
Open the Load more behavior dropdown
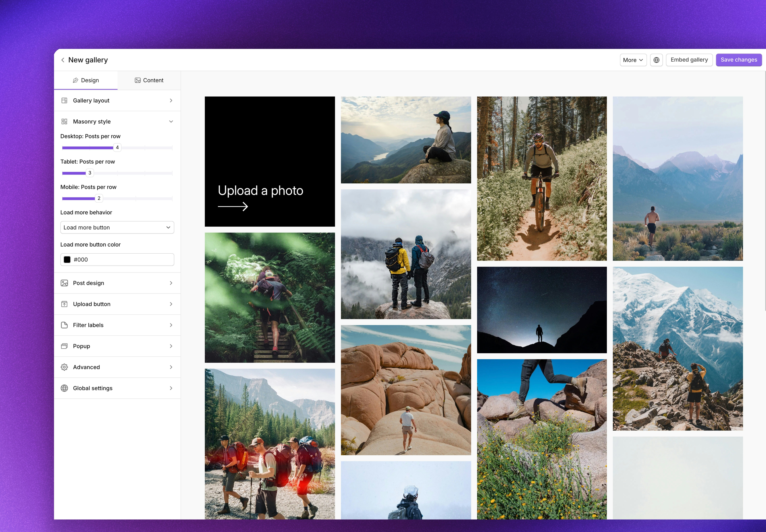pyautogui.click(x=117, y=227)
